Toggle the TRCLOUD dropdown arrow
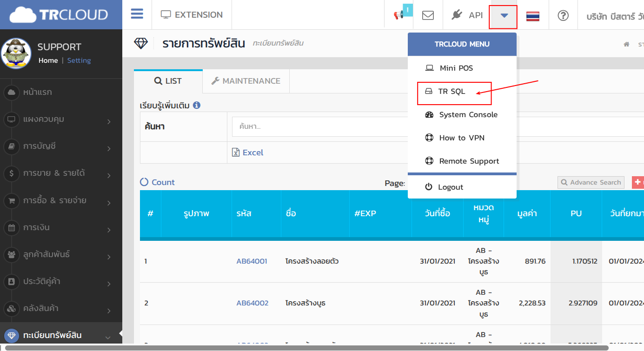Viewport: 644px width, 351px height. click(x=504, y=15)
